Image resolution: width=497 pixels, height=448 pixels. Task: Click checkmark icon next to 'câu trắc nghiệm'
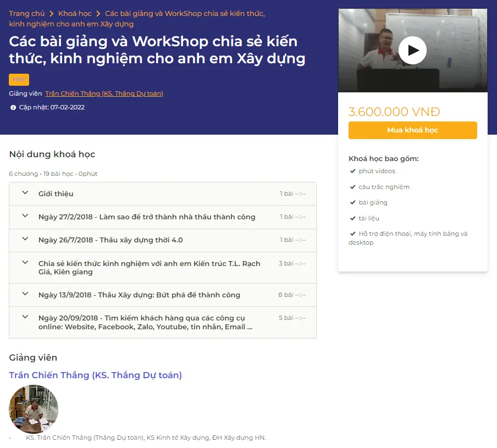point(352,187)
